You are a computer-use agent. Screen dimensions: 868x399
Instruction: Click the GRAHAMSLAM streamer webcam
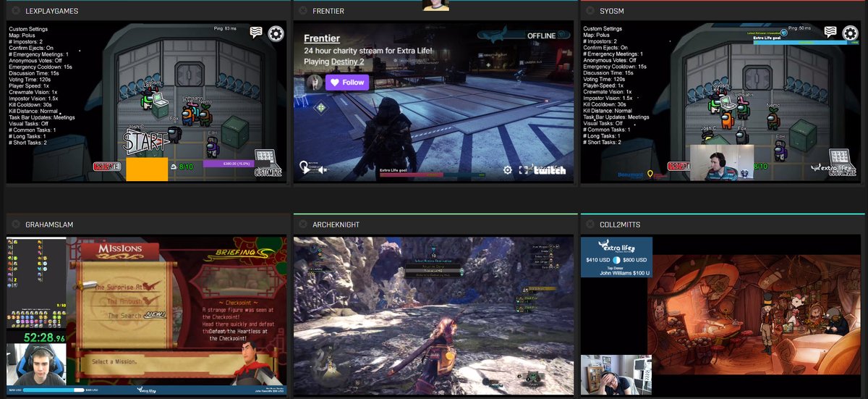pyautogui.click(x=36, y=365)
